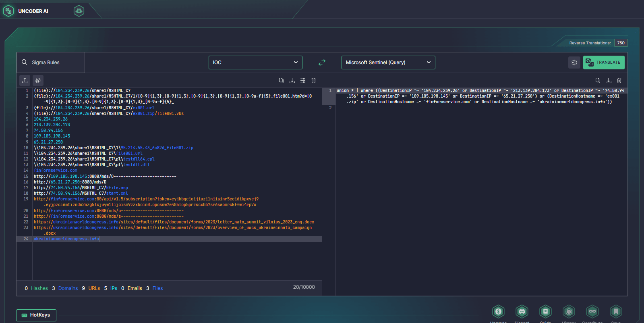Image resolution: width=644 pixels, height=323 pixels.
Task: Open the History hexagon icon
Action: coord(569,312)
